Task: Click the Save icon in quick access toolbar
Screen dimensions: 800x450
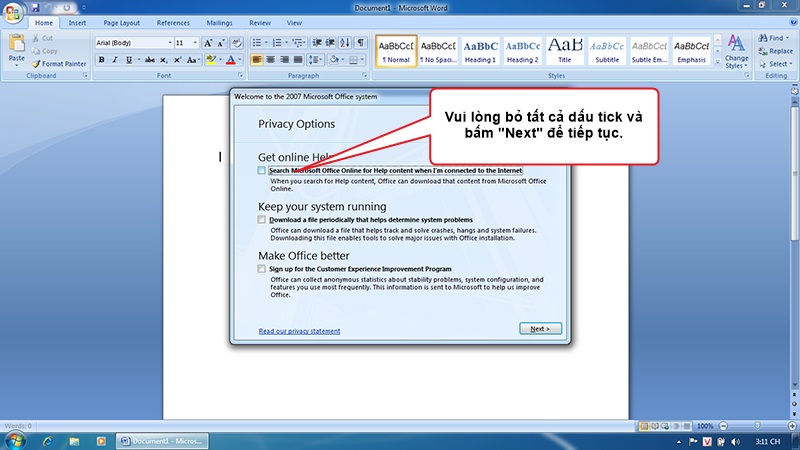Action: 35,8
